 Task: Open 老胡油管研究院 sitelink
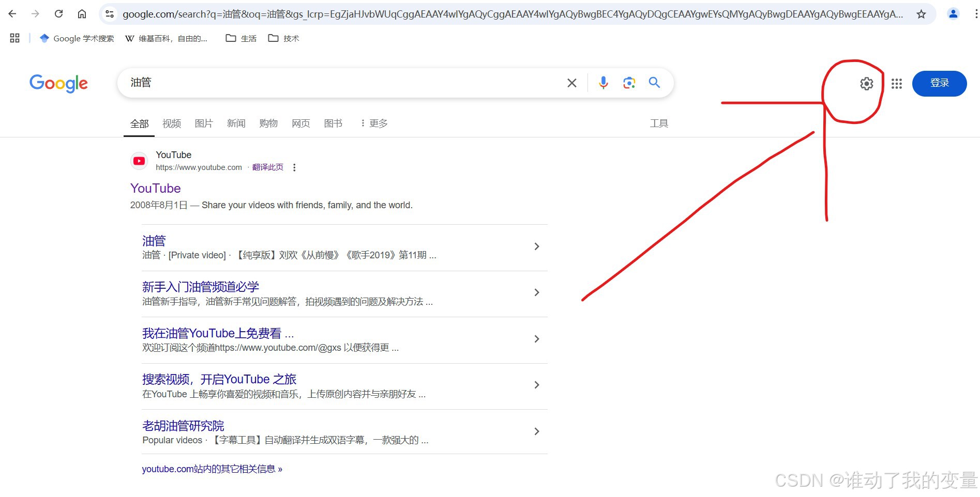(x=183, y=426)
